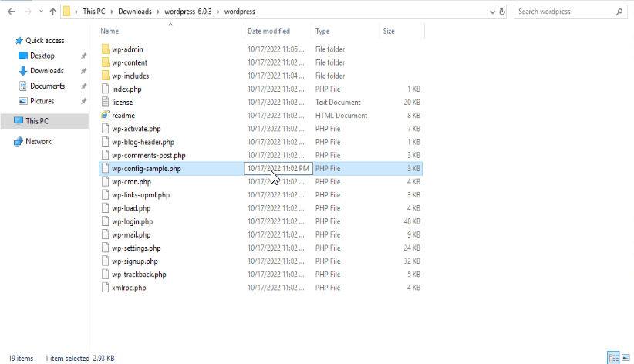Click 32 KB size of wp-signup.php
Screen dimensions: 634x364
coord(412,261)
